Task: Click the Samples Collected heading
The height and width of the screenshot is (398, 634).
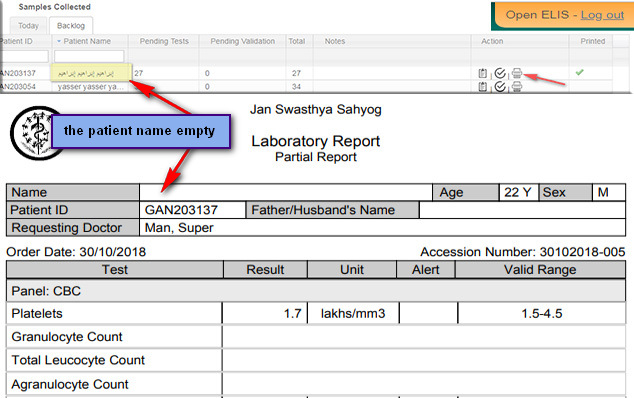Action: (x=55, y=7)
